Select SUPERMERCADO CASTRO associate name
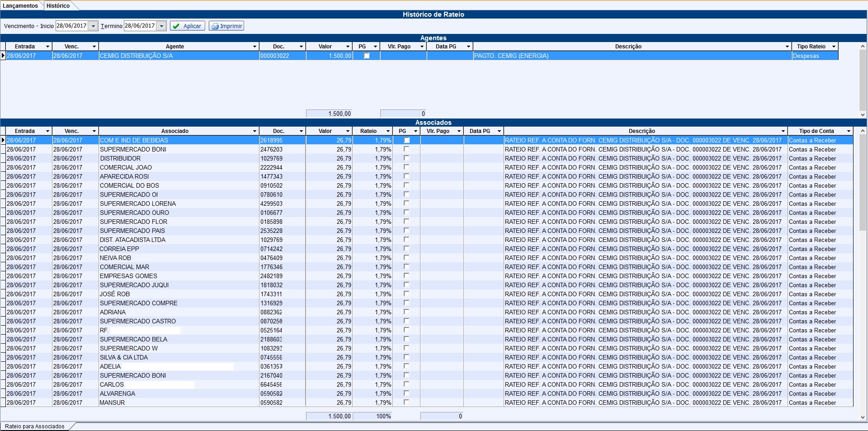This screenshot has height=431, width=868. [x=138, y=321]
